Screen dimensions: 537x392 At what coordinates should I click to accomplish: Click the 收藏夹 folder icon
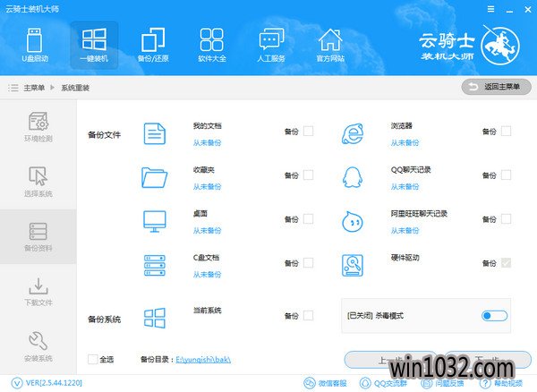pyautogui.click(x=155, y=177)
